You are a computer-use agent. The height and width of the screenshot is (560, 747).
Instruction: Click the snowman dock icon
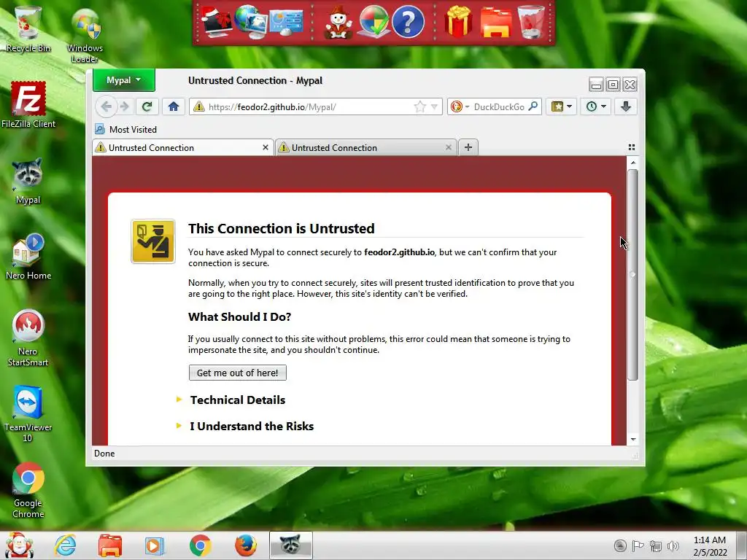(x=338, y=22)
